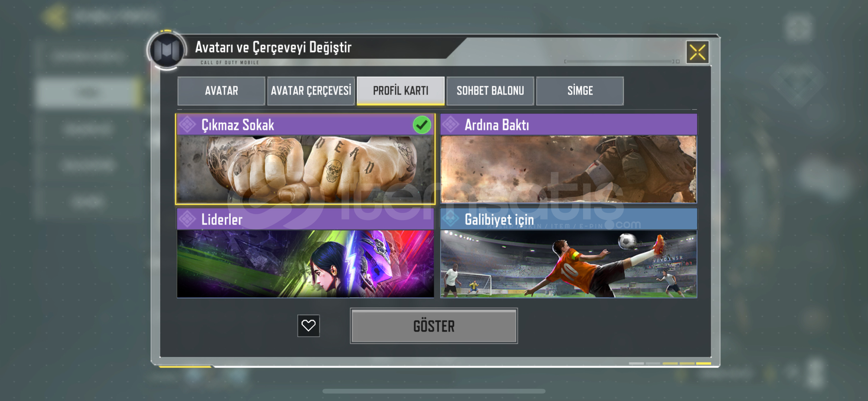Choose the Galibiyet için soccer card
The height and width of the screenshot is (401, 868).
point(569,253)
